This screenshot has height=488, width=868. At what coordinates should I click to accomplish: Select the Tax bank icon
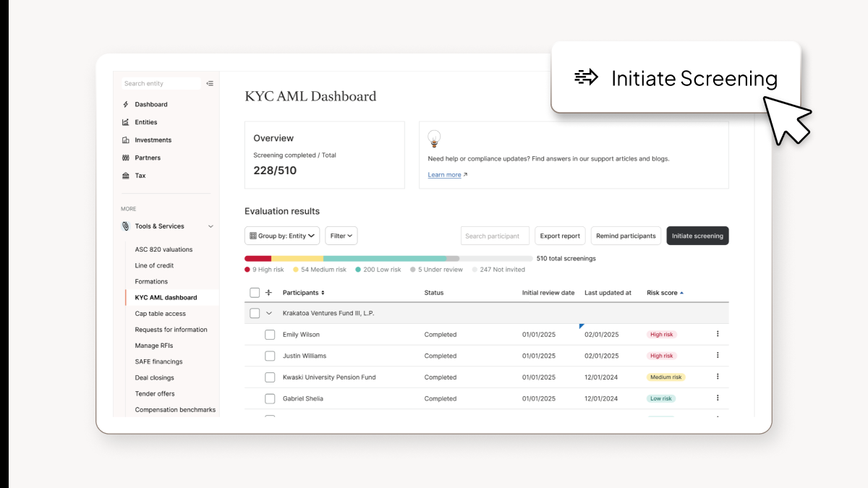[127, 175]
